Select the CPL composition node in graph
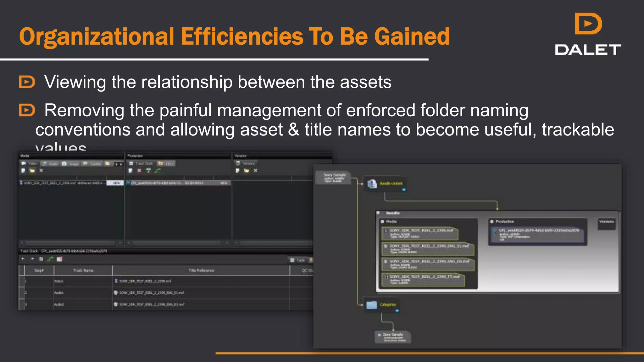This screenshot has width=644, height=362. (x=538, y=235)
